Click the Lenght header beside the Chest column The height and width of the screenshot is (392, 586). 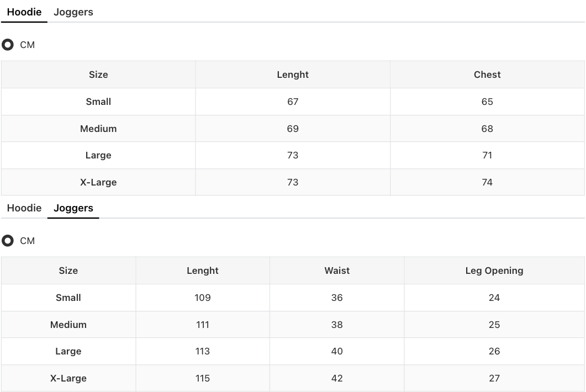point(293,75)
